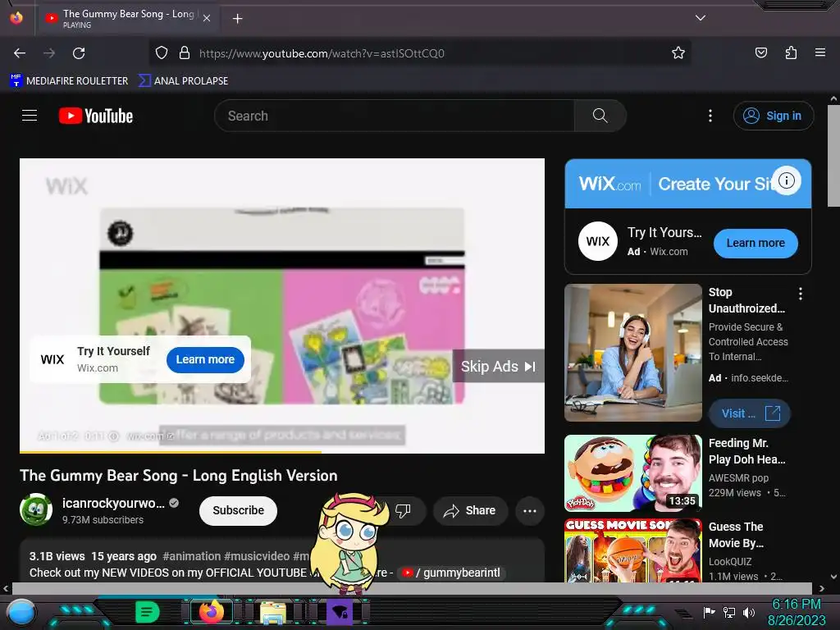
Task: Click the #animation hashtag
Action: pos(191,556)
